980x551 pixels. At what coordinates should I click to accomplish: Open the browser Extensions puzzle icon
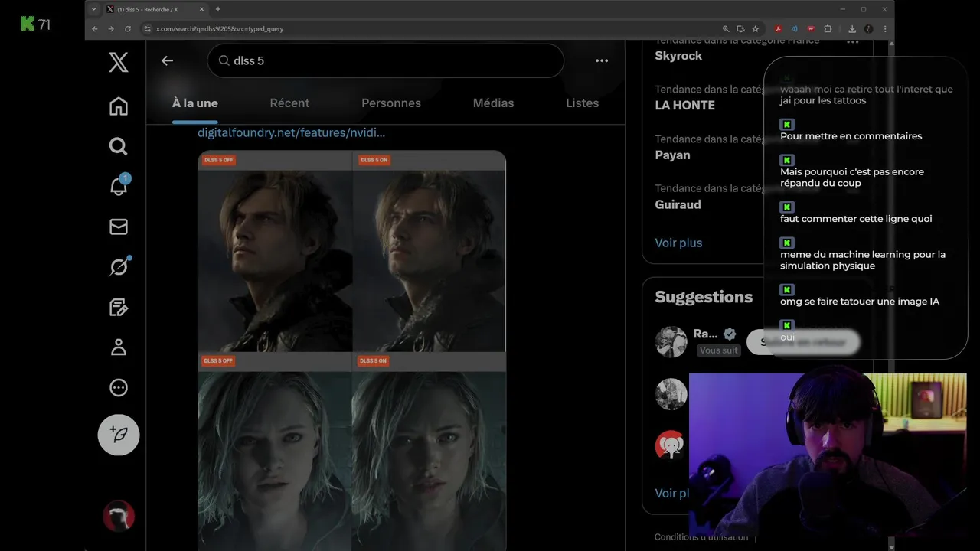(x=828, y=28)
